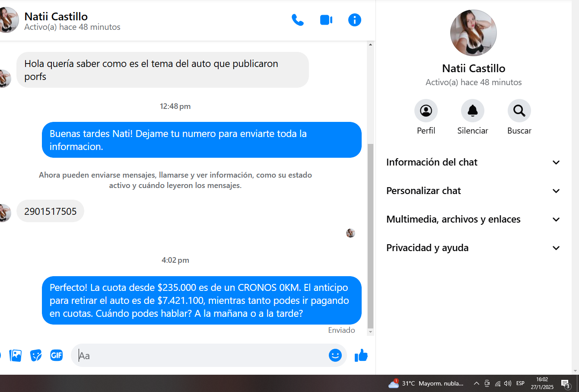This screenshot has height=392, width=579.
Task: Open network settings tray icon
Action: tap(498, 383)
